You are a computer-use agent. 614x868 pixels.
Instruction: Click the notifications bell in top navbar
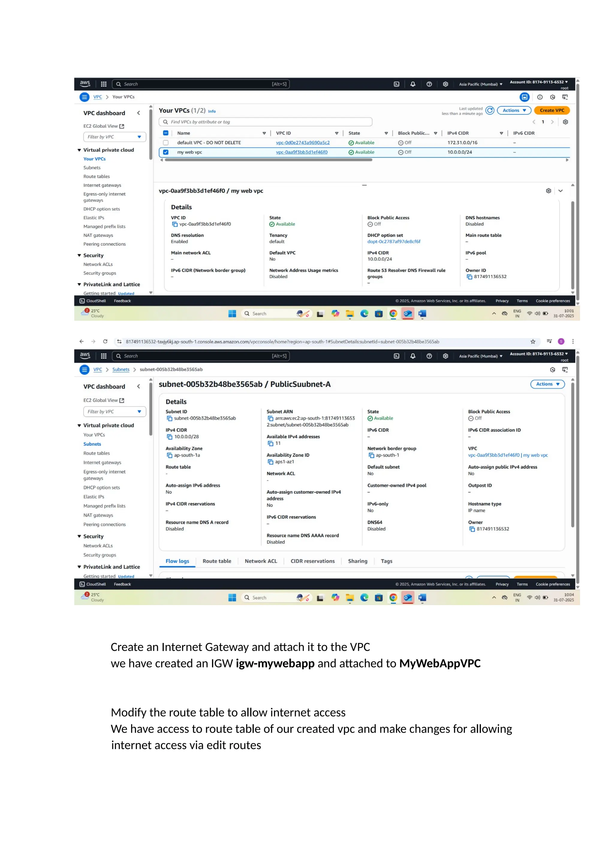pos(413,84)
